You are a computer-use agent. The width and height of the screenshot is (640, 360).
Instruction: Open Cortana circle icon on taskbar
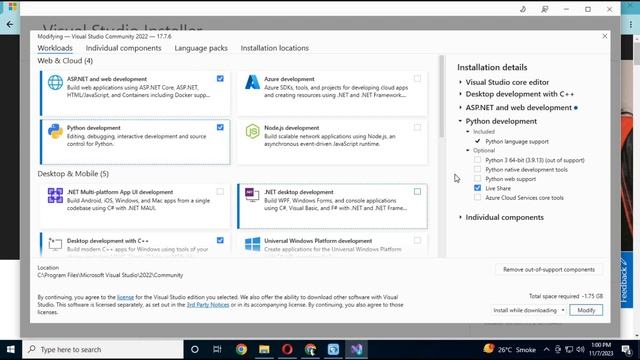[x=195, y=349]
